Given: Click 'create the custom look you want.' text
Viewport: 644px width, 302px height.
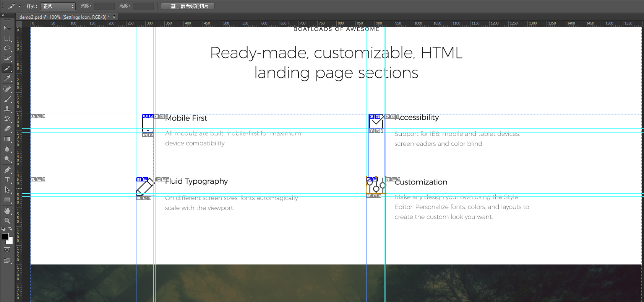Looking at the screenshot, I should (444, 217).
